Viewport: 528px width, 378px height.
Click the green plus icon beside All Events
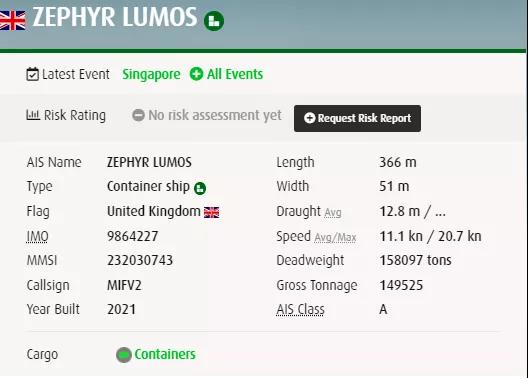click(196, 74)
